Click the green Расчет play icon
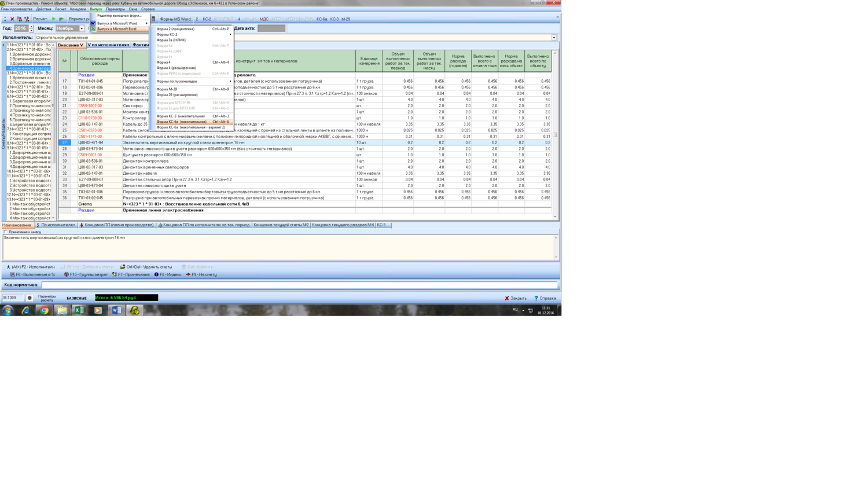 click(54, 19)
